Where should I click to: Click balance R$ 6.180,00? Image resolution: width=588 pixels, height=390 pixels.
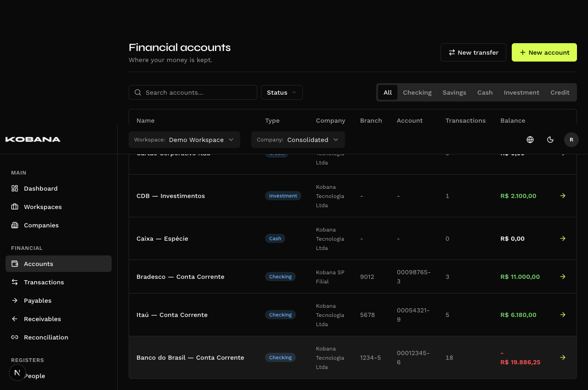click(518, 315)
